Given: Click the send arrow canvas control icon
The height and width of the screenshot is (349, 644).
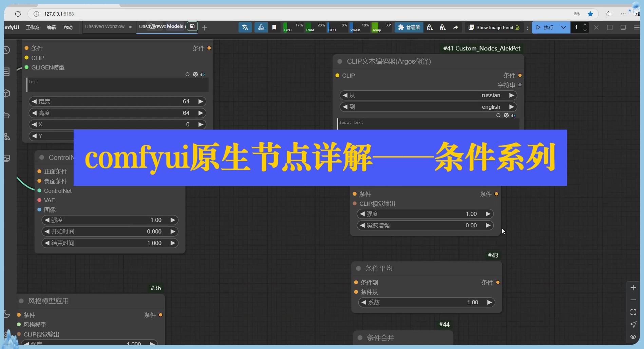Looking at the screenshot, I should click(x=633, y=324).
